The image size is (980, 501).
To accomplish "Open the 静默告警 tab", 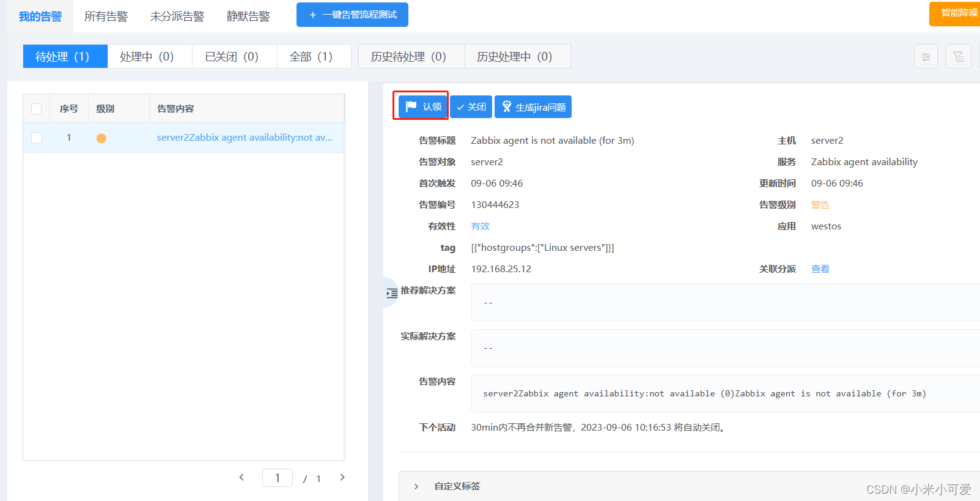I will tap(248, 17).
